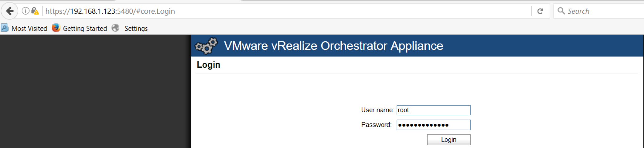
Task: Click the globe icon next to Settings
Action: pyautogui.click(x=116, y=28)
